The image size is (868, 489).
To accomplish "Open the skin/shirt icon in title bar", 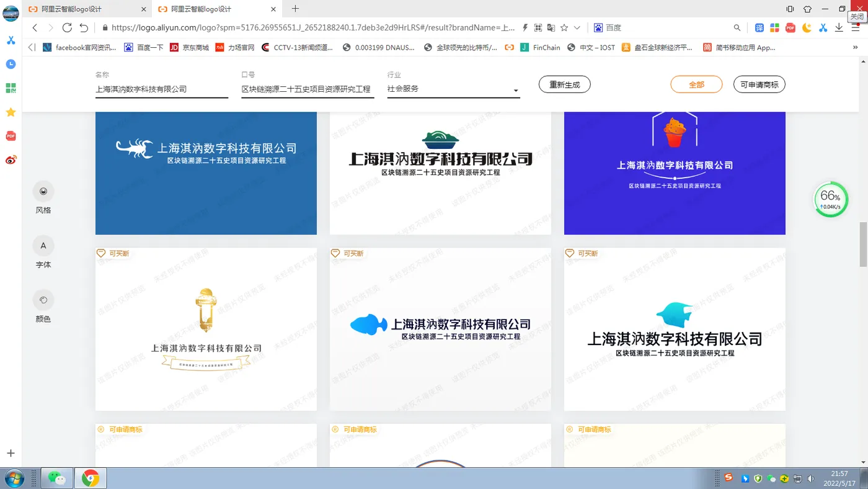I will coord(807,9).
